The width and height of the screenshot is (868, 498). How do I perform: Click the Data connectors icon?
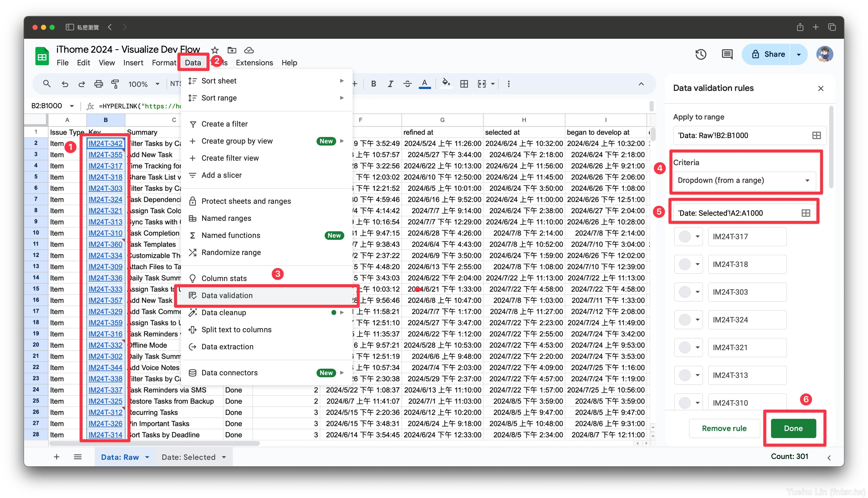click(193, 372)
